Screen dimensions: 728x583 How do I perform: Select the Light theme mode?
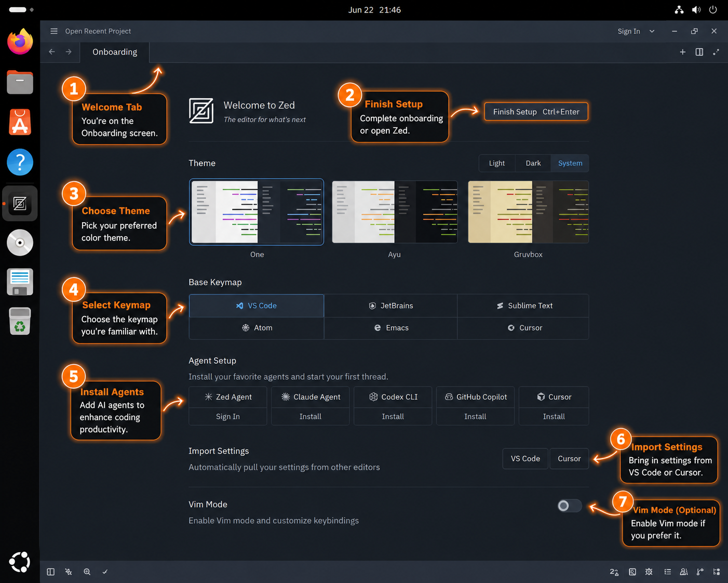click(x=497, y=163)
